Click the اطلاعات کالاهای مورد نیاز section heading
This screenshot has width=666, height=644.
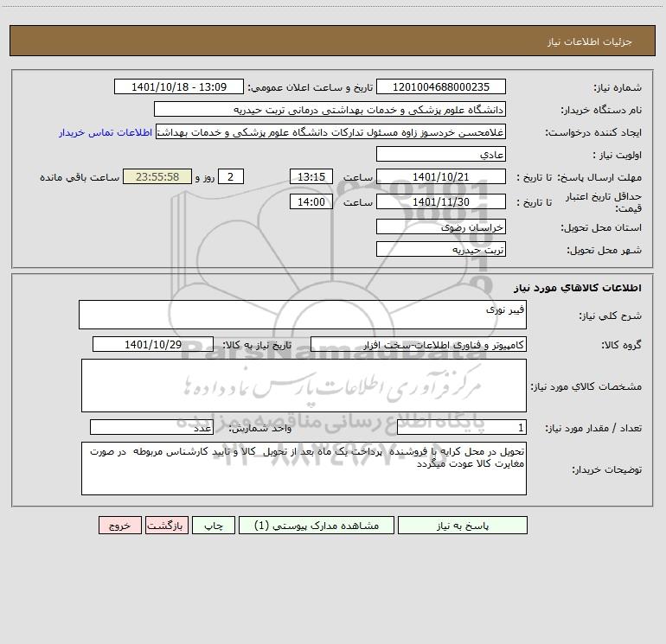click(x=577, y=288)
